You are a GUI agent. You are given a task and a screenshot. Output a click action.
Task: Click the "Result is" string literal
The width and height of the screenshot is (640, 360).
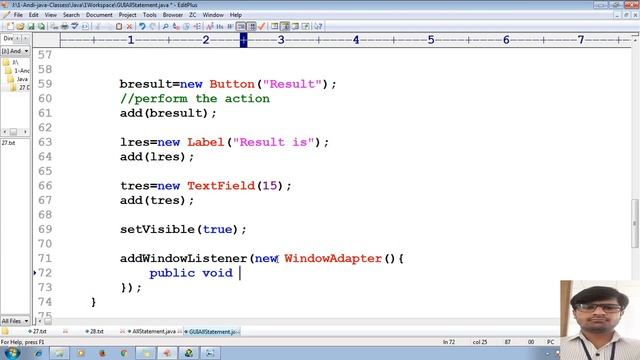[x=273, y=142]
